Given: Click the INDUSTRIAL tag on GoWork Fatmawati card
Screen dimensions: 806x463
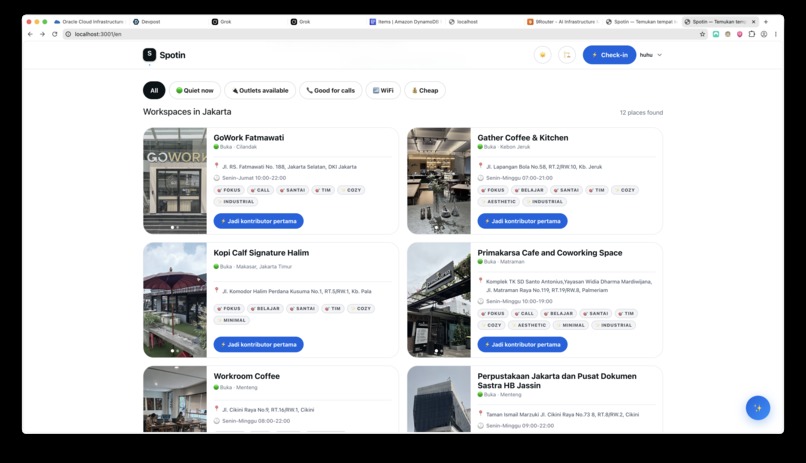Looking at the screenshot, I should click(236, 201).
